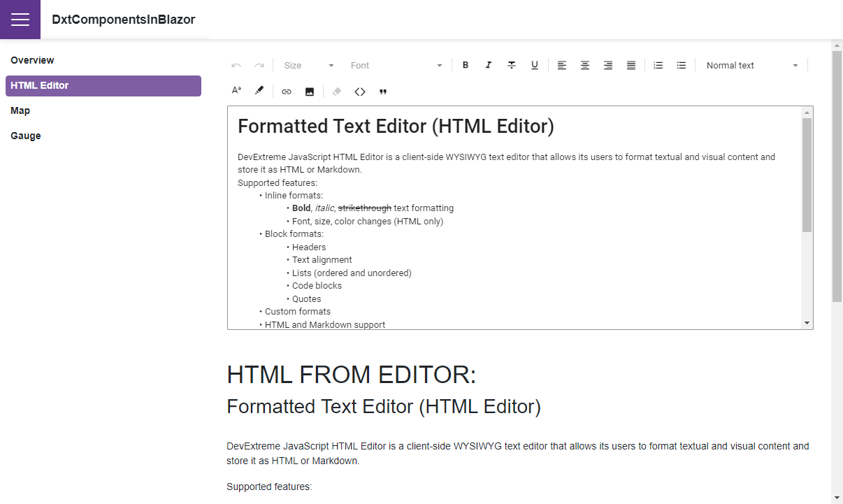
Task: Toggle blockquote formatting
Action: pos(383,91)
